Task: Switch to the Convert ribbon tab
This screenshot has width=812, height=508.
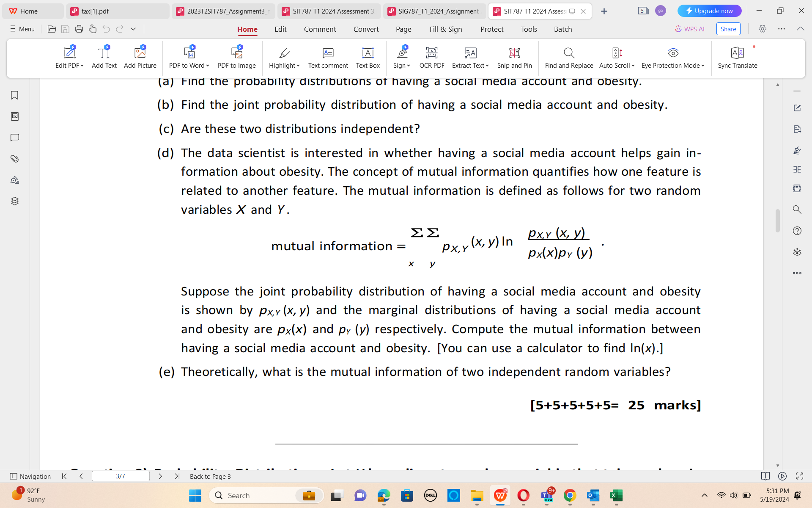Action: pos(366,29)
